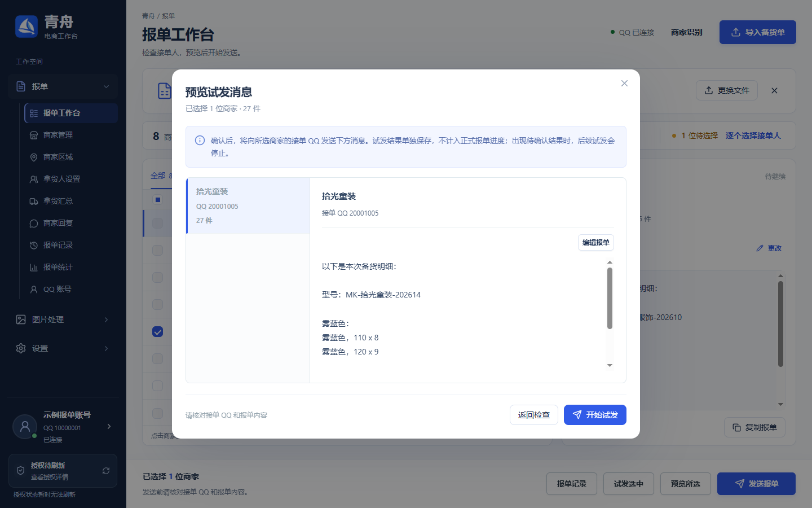Click the QQ 账号 person icon in sidebar
Screen dimensions: 812x508
point(34,289)
